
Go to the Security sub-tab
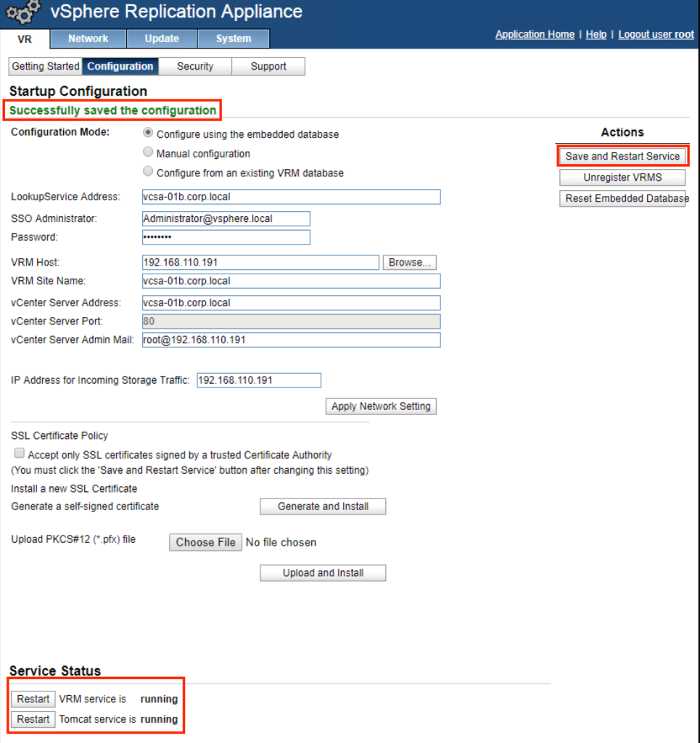pos(194,66)
